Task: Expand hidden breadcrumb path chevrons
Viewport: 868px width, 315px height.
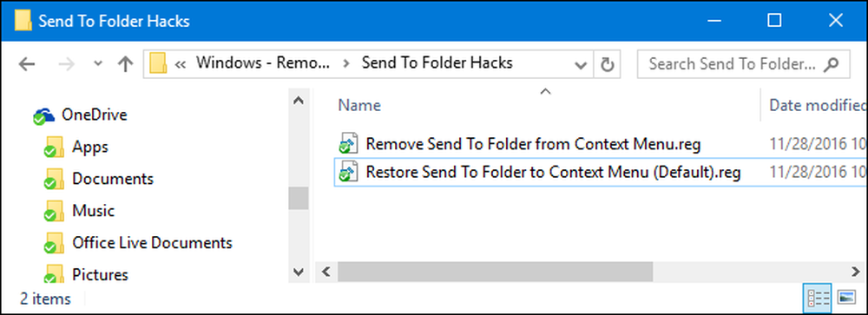Action: point(180,64)
